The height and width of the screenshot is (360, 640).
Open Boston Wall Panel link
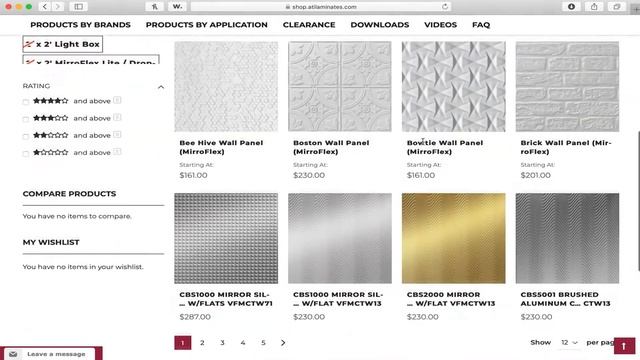click(331, 147)
